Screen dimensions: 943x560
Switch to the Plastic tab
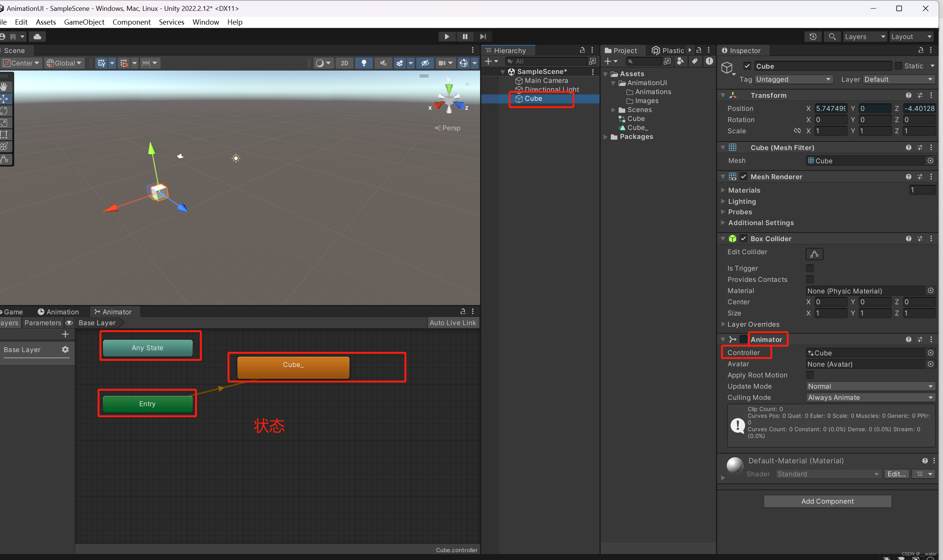click(668, 50)
